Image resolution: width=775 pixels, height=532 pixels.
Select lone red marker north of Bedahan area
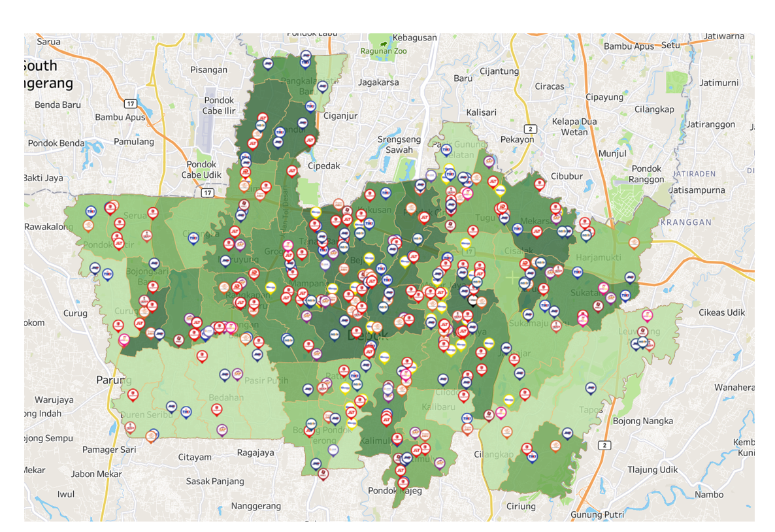202,356
